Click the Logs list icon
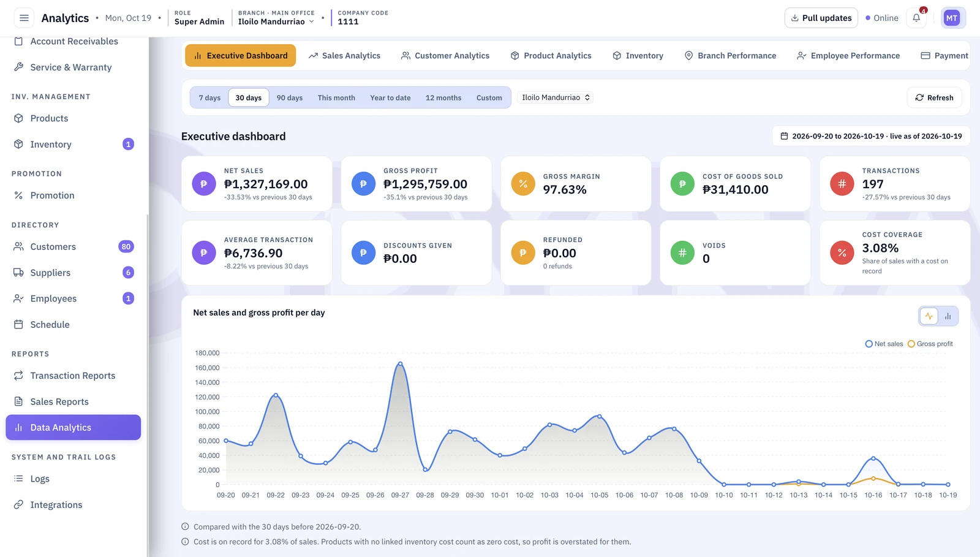 coord(18,479)
